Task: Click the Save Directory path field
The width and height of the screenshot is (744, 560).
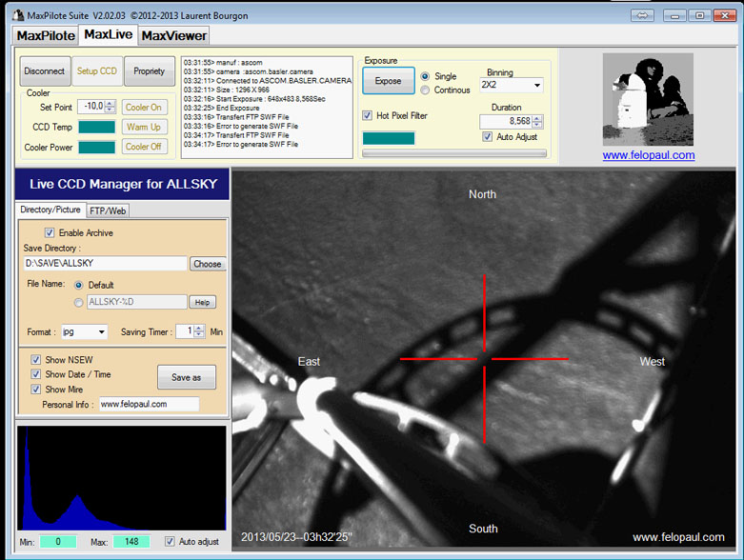Action: click(x=106, y=263)
